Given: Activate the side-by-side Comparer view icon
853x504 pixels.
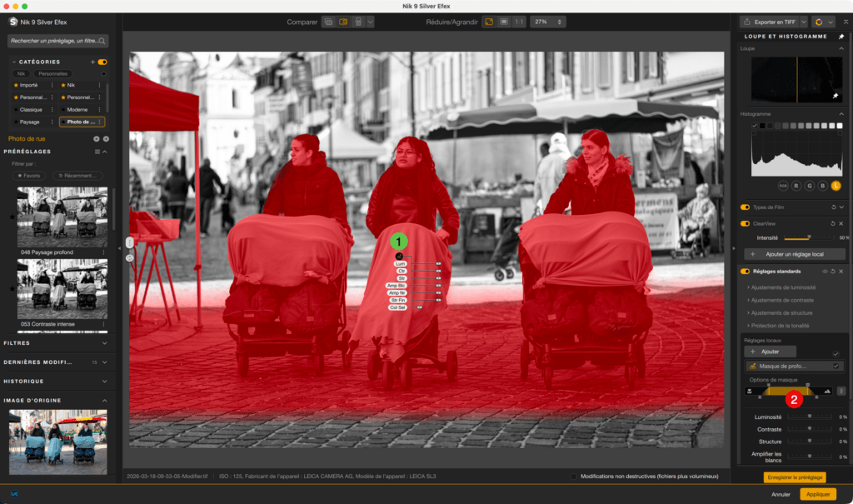Looking at the screenshot, I should tap(343, 22).
